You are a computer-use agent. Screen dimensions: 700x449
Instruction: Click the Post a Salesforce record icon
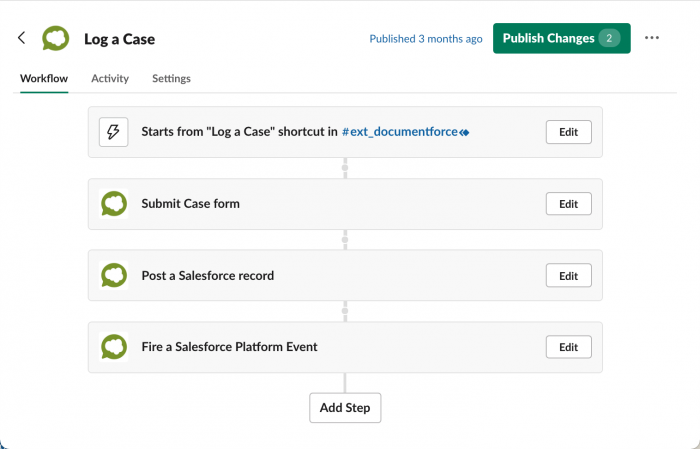(x=114, y=275)
